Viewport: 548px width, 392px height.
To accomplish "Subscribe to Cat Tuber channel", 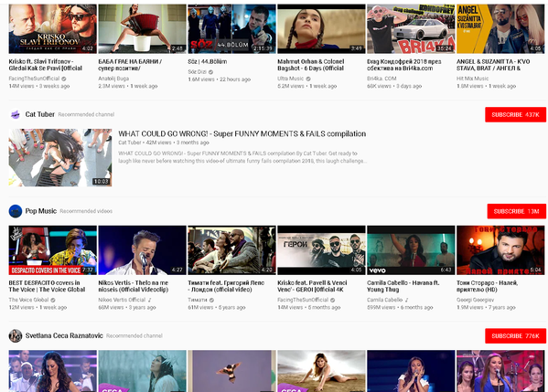I will tap(515, 115).
